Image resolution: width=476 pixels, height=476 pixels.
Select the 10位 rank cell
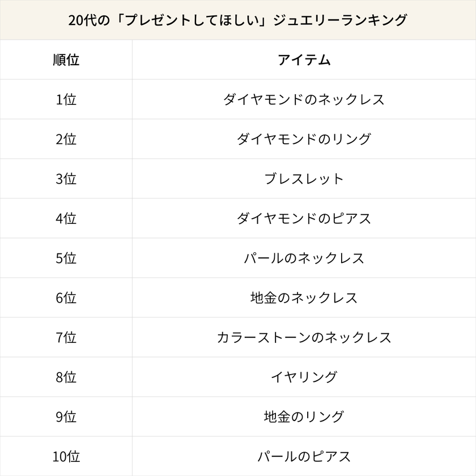tap(66, 457)
